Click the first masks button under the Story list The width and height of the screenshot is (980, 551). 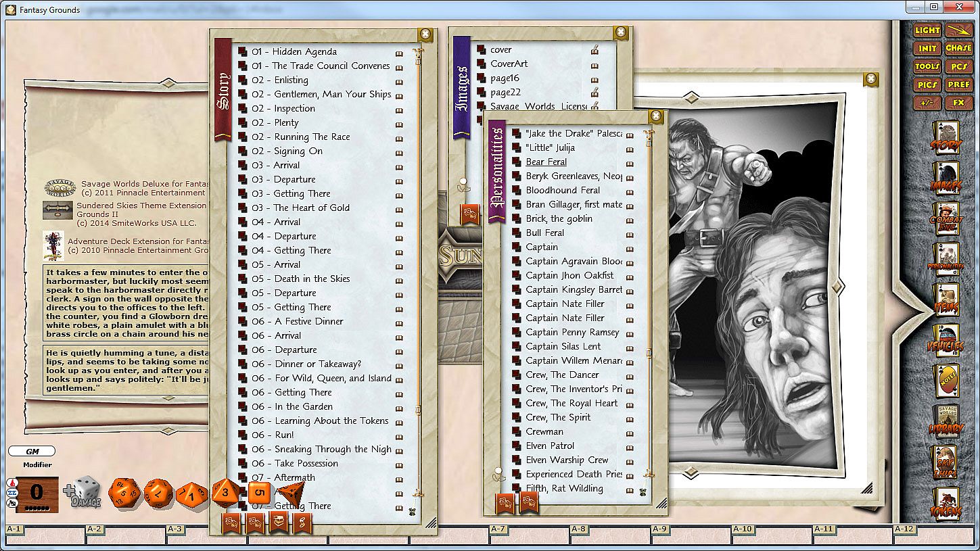(231, 523)
